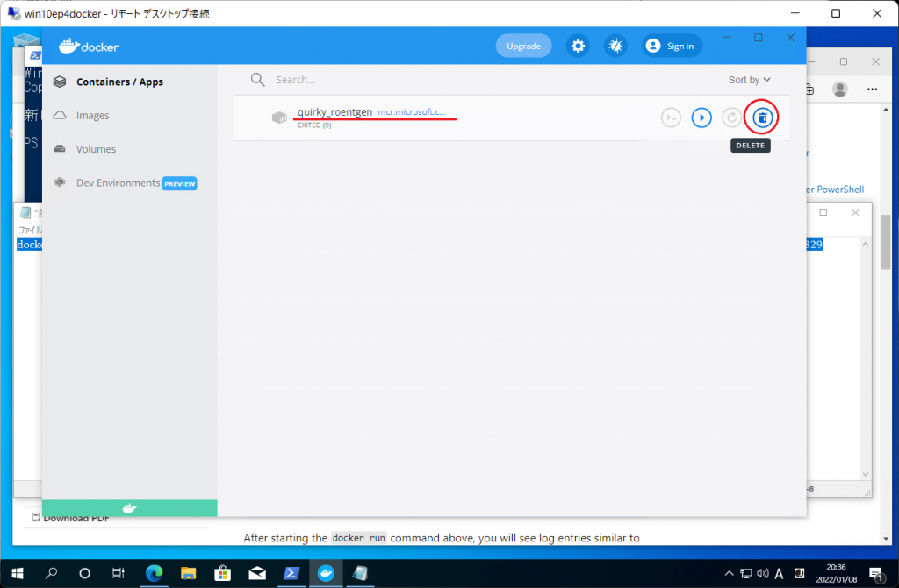The image size is (899, 588).
Task: Sign in to Docker account
Action: click(671, 46)
